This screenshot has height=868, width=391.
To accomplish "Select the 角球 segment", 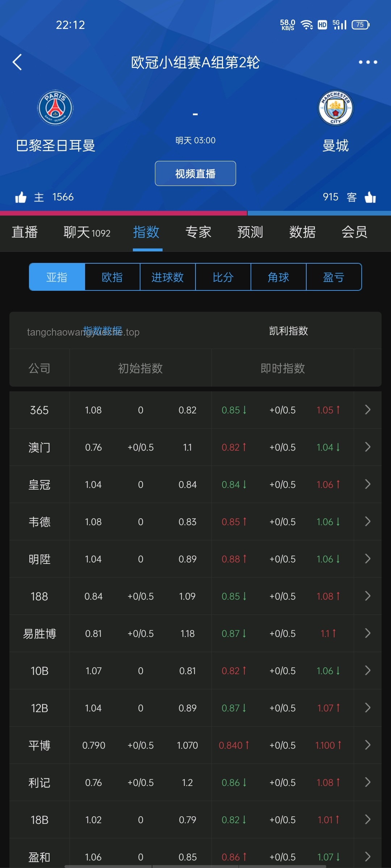I will click(x=278, y=277).
